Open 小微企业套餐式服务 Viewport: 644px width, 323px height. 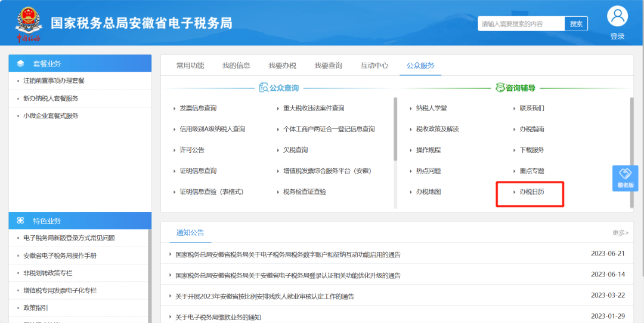tap(51, 116)
